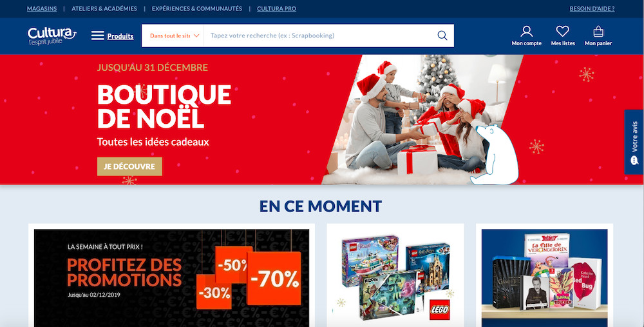Image resolution: width=644 pixels, height=327 pixels.
Task: Open the Produits navigation menu
Action: tap(120, 36)
